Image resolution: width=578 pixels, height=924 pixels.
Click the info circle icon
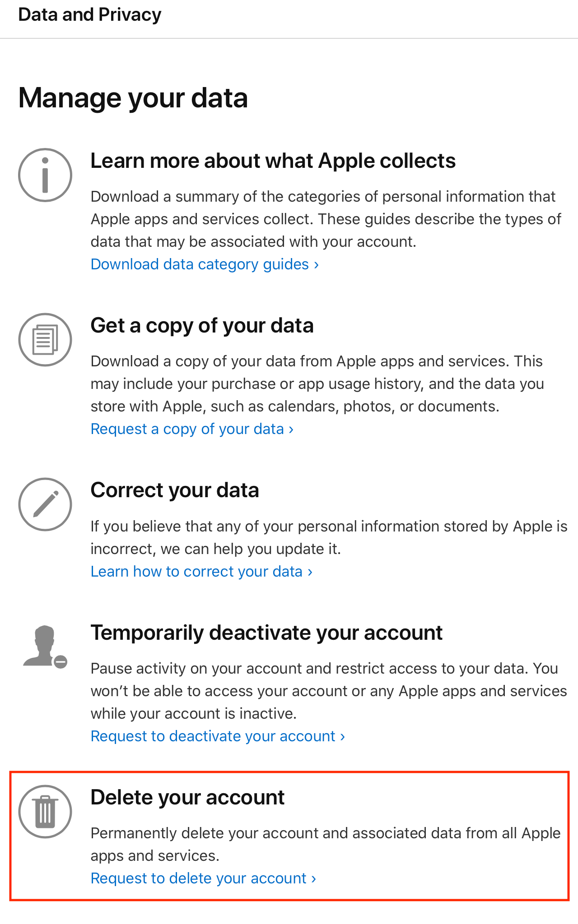point(45,175)
